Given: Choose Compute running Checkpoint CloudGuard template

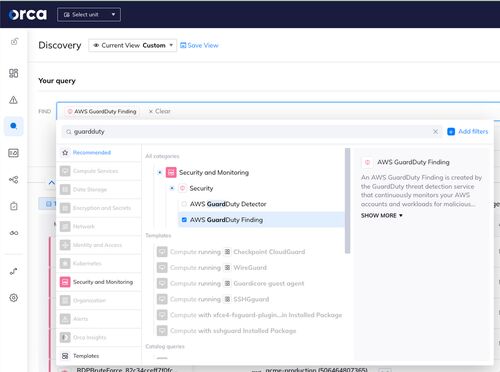Looking at the screenshot, I should point(231,252).
